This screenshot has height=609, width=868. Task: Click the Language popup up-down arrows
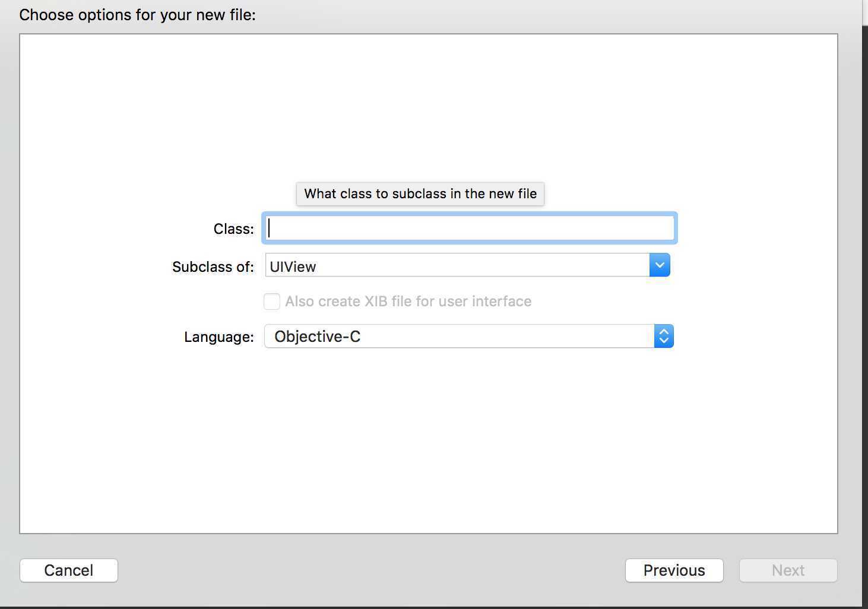pos(664,337)
